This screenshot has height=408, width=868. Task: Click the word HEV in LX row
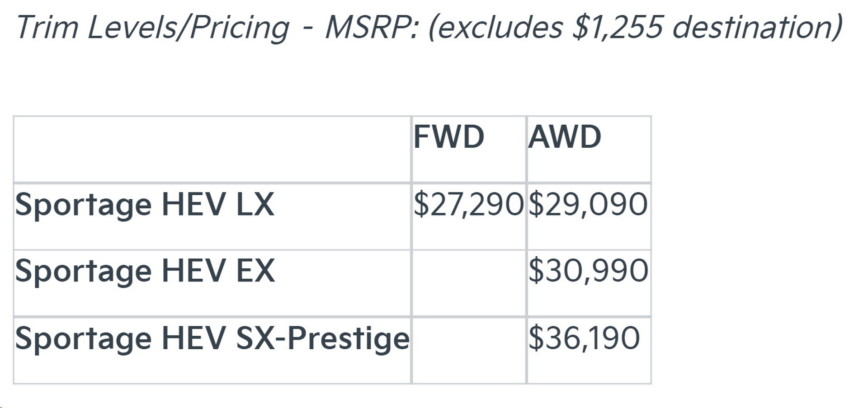click(193, 205)
